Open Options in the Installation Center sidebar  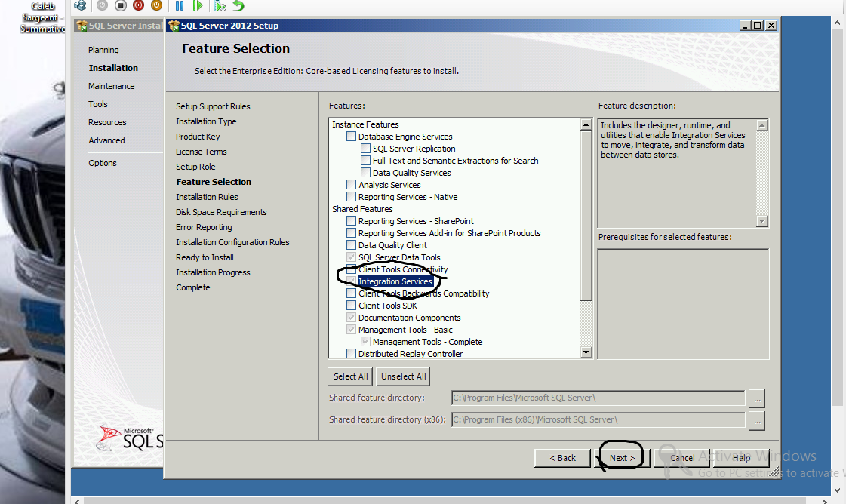point(103,163)
